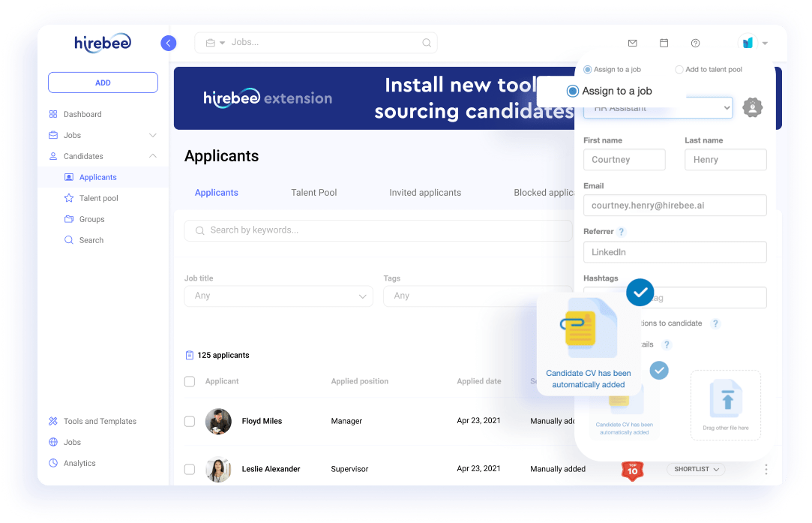Open the Tags Any dropdown
Image resolution: width=812 pixels, height=523 pixels.
(x=478, y=296)
